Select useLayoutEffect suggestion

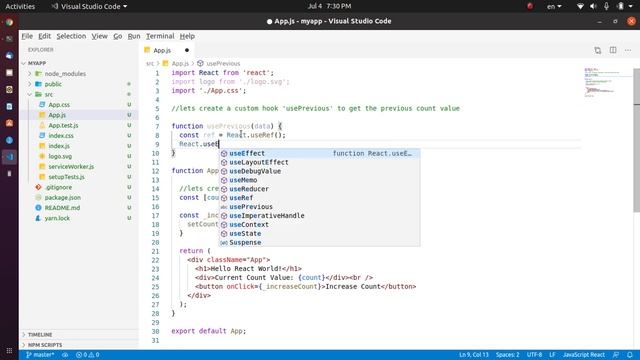pos(320,162)
